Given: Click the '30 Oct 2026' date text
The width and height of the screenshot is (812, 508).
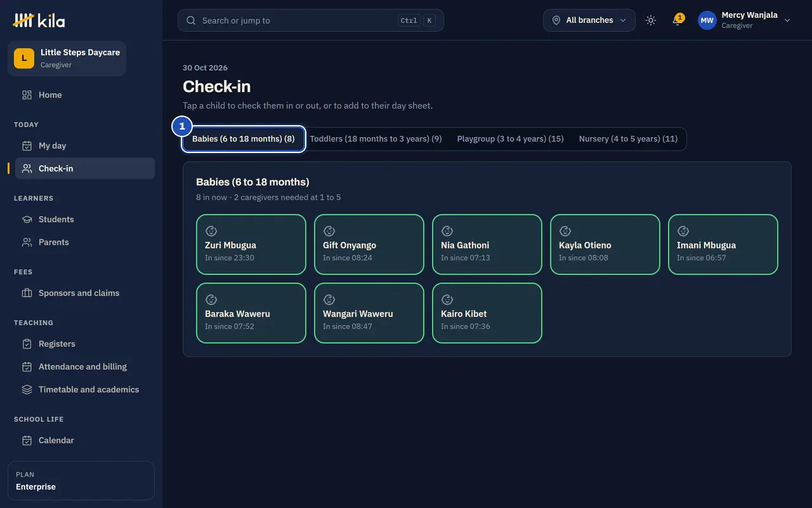Looking at the screenshot, I should pos(205,68).
